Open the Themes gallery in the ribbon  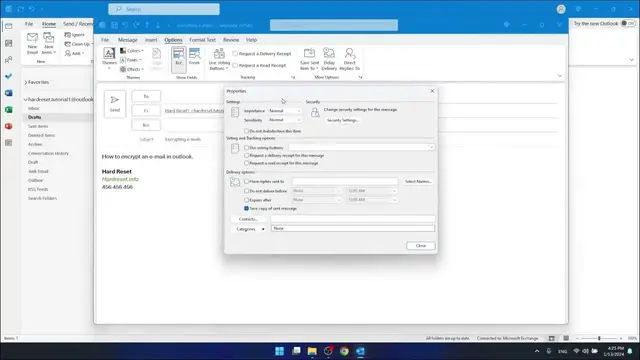click(109, 58)
